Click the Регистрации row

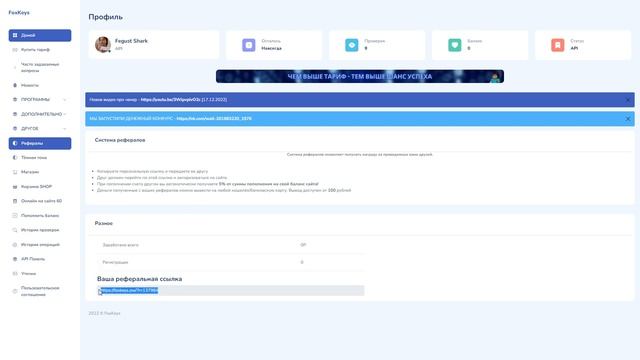(231, 262)
